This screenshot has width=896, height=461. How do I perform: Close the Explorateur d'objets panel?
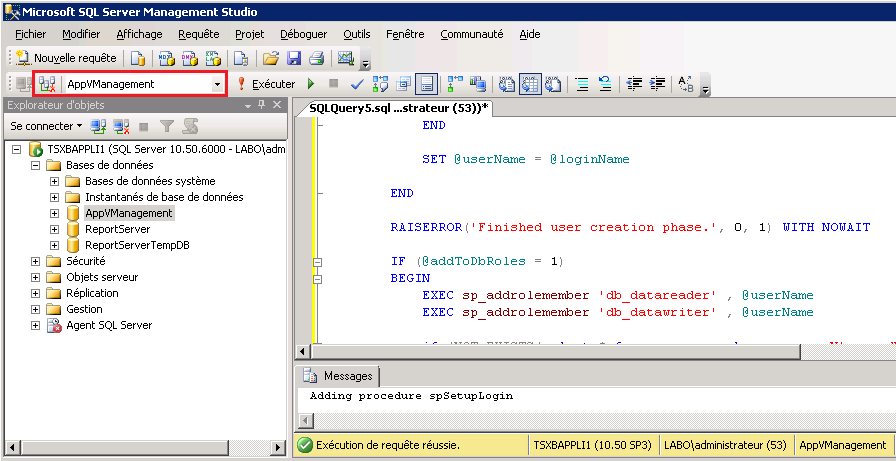(x=277, y=105)
